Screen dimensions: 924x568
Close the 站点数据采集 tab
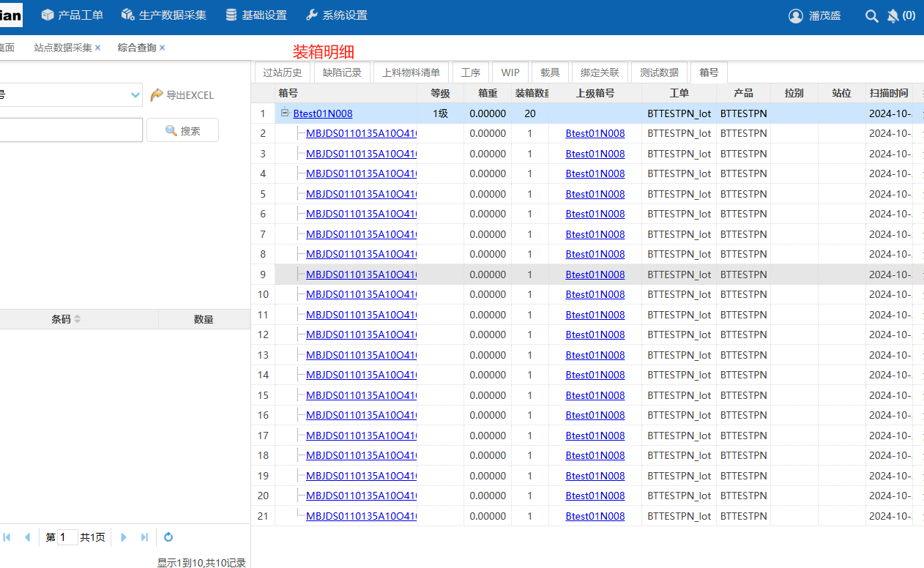click(x=97, y=48)
